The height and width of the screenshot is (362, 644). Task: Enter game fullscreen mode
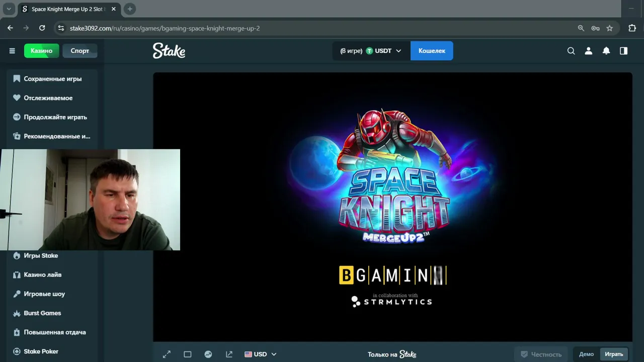point(167,354)
